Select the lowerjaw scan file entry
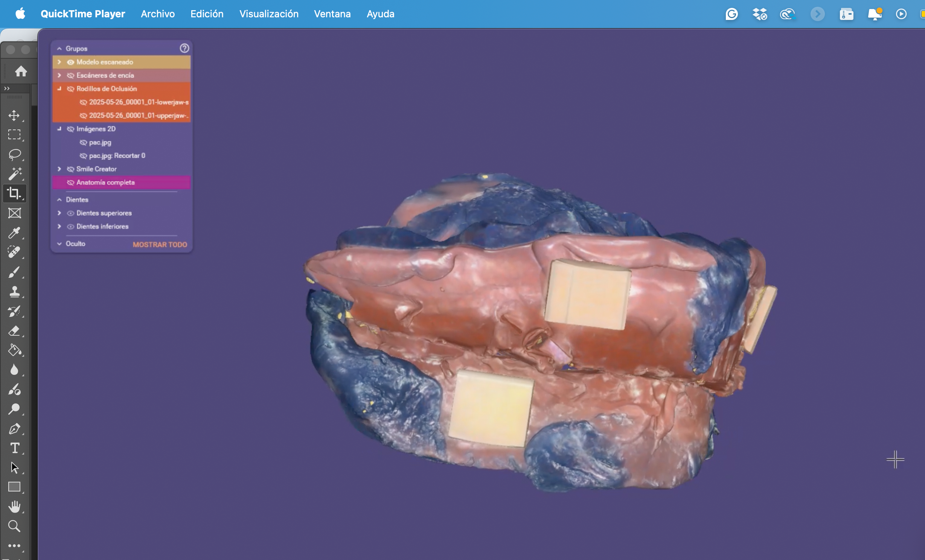This screenshot has height=560, width=925. [x=139, y=102]
